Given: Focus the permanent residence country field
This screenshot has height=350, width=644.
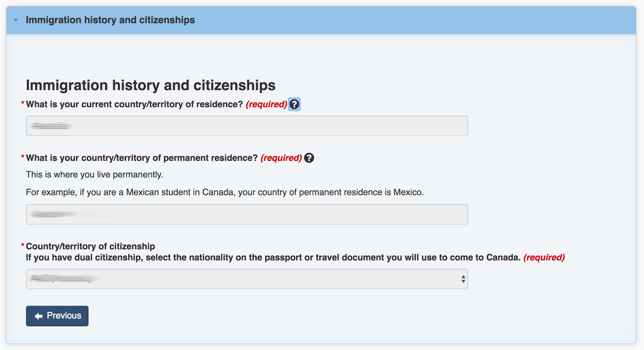Looking at the screenshot, I should coord(247,214).
